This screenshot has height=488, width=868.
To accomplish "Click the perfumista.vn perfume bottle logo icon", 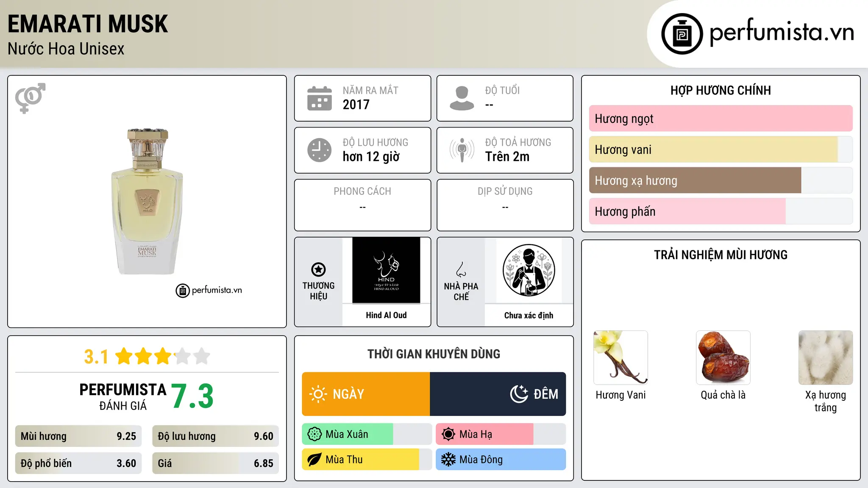I will click(x=682, y=34).
